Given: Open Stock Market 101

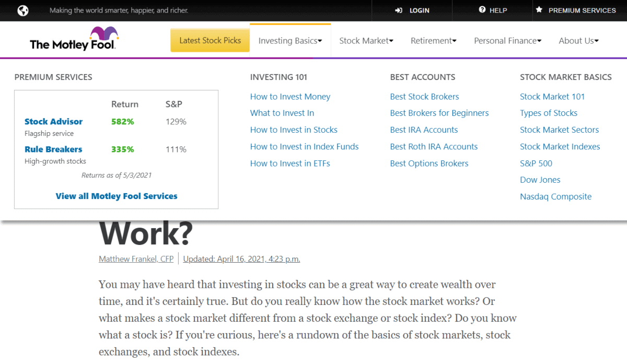Looking at the screenshot, I should [x=552, y=96].
